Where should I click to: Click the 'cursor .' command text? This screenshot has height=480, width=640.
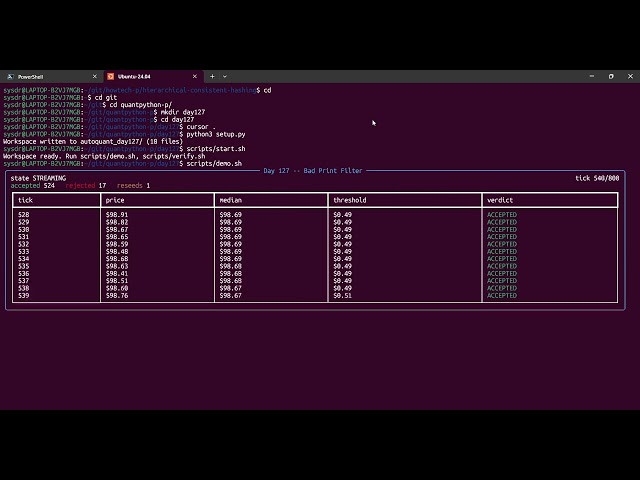(x=201, y=127)
